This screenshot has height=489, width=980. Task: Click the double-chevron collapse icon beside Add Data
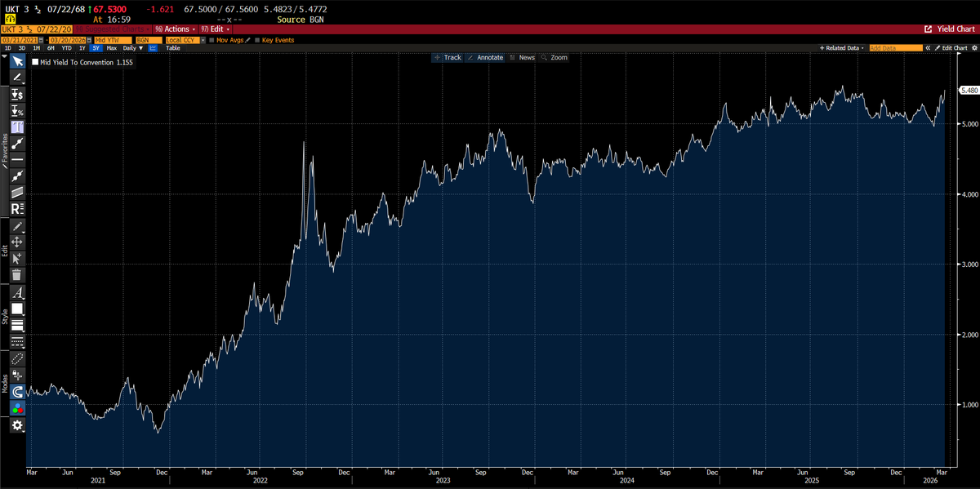(929, 48)
